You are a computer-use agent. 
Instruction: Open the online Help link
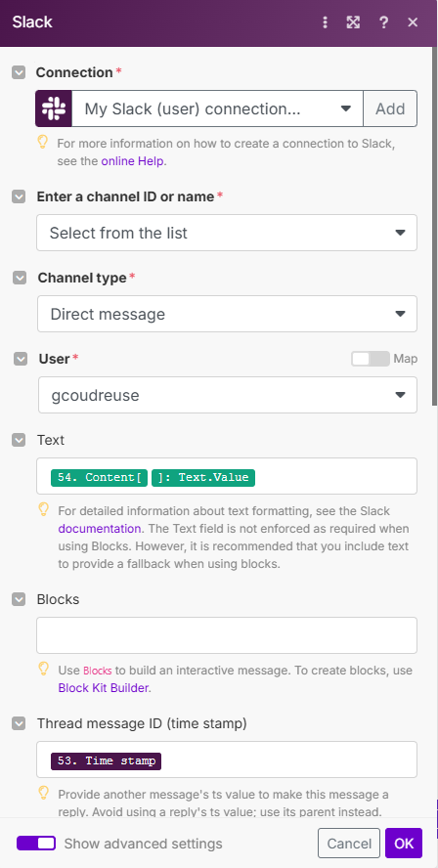pos(132,161)
